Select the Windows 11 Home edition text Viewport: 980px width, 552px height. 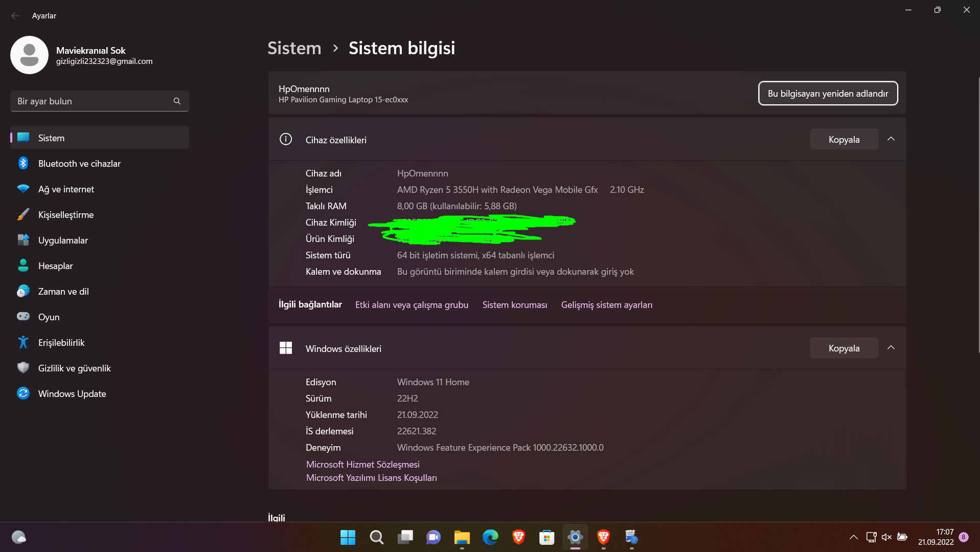click(x=433, y=382)
